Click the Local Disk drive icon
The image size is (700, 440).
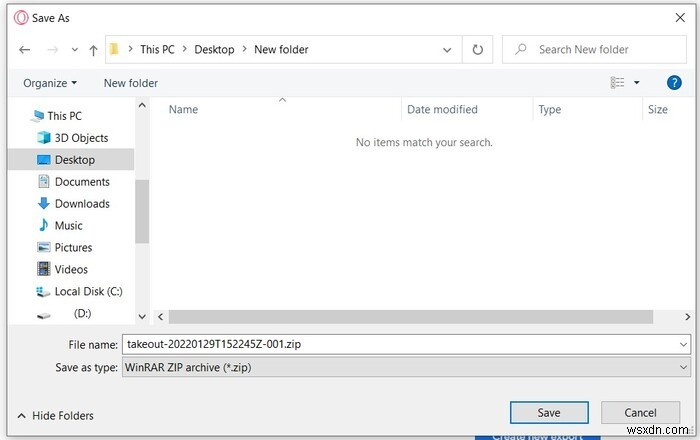(x=43, y=292)
